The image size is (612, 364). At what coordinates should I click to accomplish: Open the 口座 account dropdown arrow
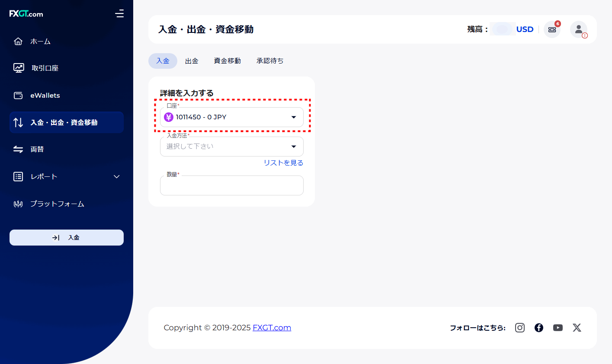coord(294,117)
